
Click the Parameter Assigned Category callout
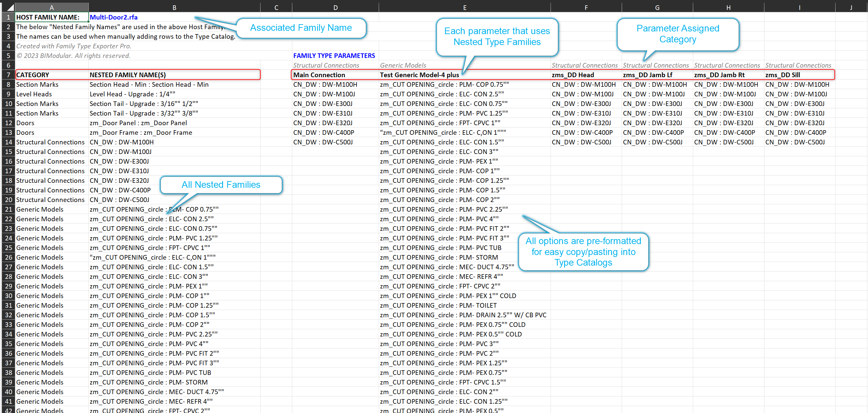[x=677, y=34]
